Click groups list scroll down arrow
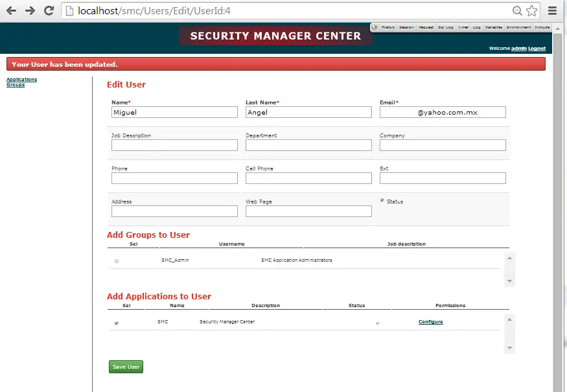 pos(509,281)
